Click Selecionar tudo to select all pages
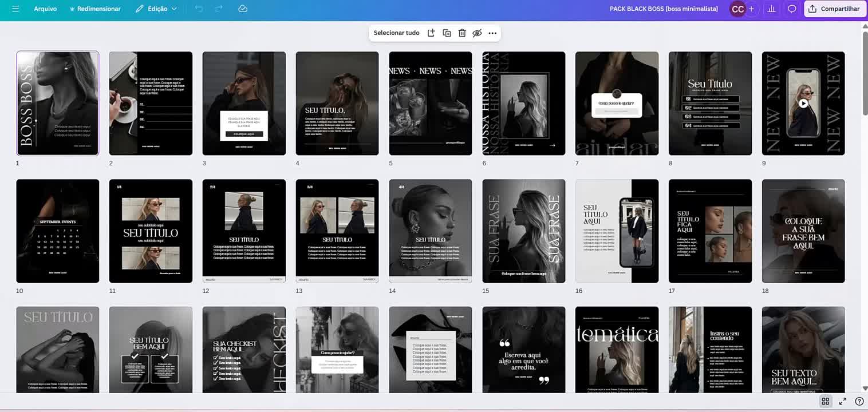This screenshot has height=412, width=868. pyautogui.click(x=396, y=33)
